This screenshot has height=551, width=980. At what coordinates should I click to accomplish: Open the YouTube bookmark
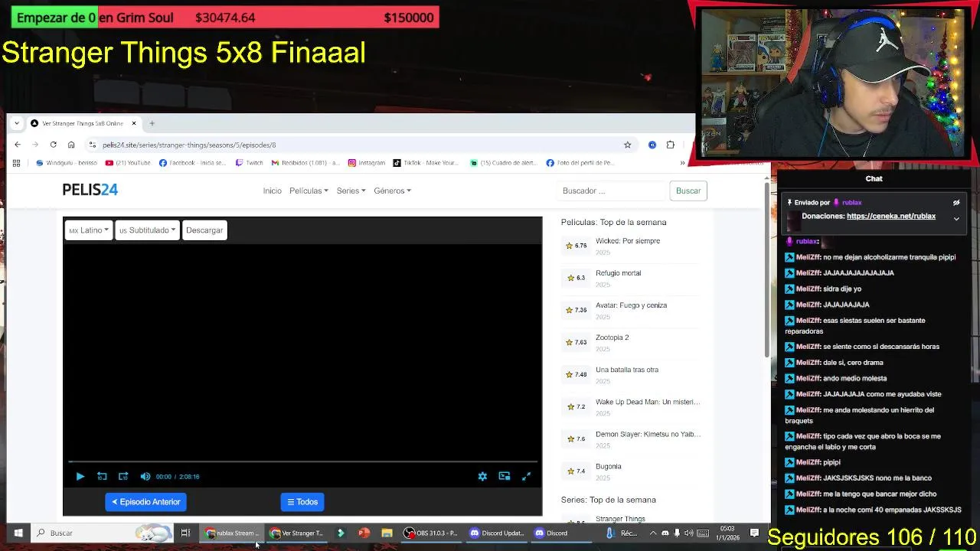click(128, 163)
